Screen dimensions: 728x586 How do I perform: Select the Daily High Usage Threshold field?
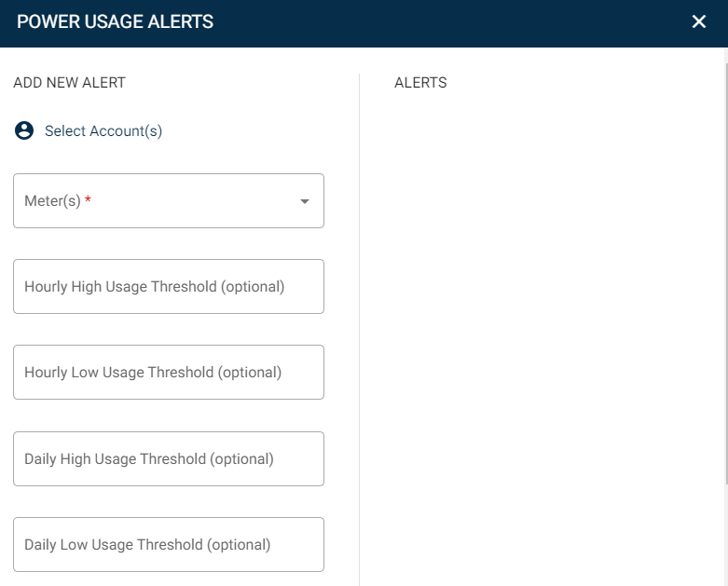pyautogui.click(x=169, y=459)
